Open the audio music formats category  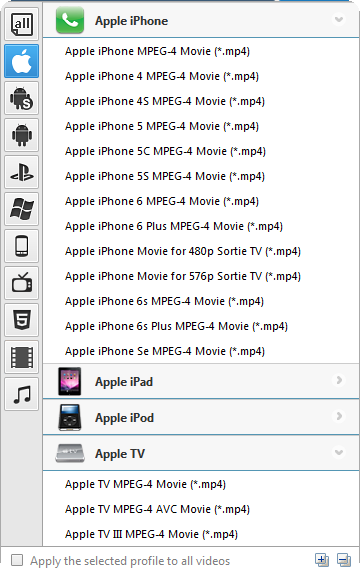[22, 394]
